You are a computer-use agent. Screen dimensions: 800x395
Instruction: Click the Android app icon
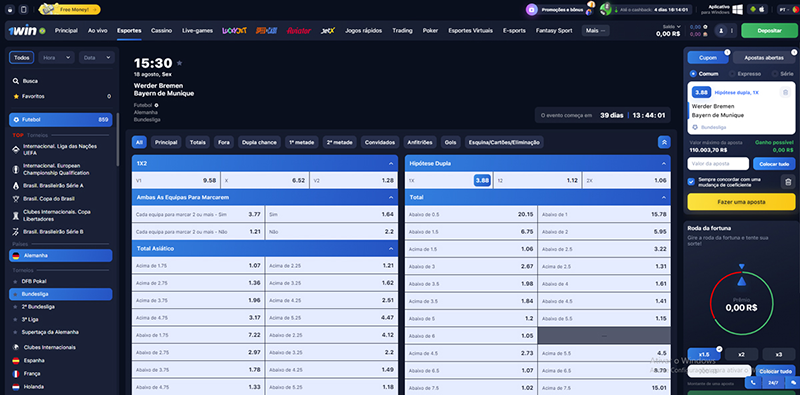[x=753, y=9]
